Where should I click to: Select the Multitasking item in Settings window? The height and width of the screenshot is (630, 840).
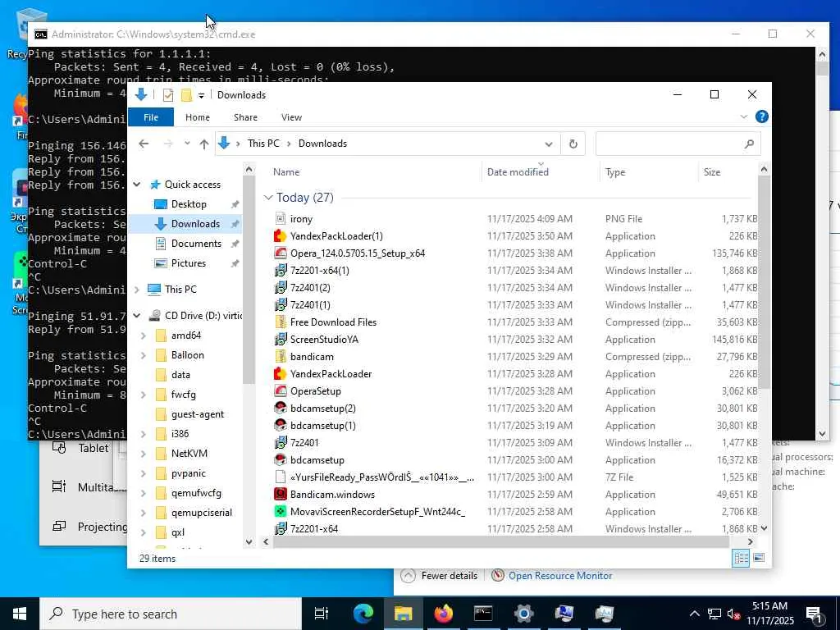point(85,487)
